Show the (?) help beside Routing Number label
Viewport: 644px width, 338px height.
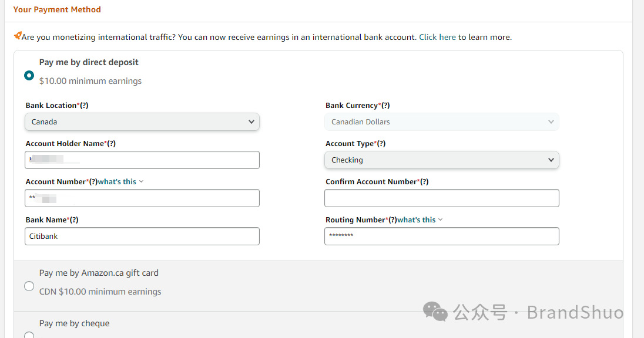click(393, 220)
